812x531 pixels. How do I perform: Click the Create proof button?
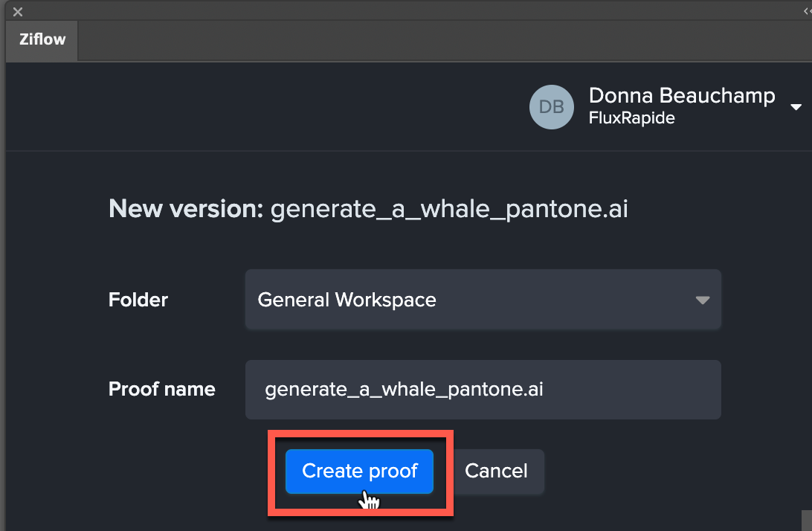tap(358, 471)
